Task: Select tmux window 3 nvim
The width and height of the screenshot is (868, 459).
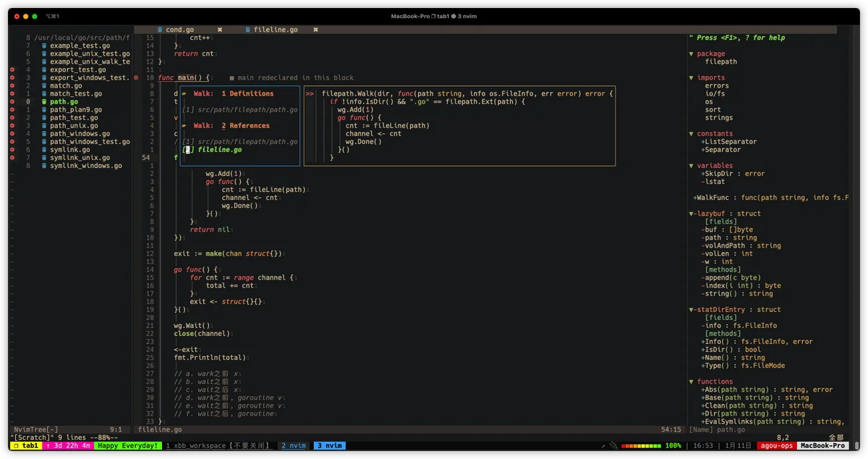Action: [329, 446]
